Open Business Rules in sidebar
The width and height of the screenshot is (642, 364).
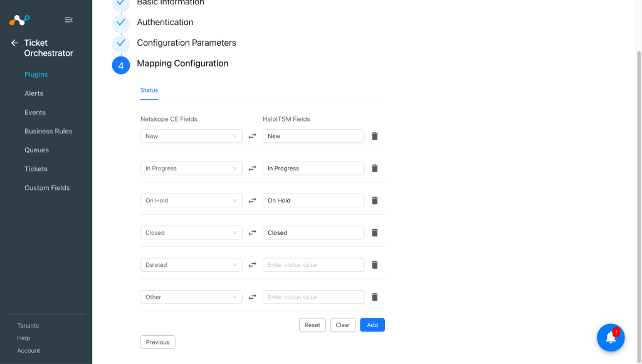(48, 132)
